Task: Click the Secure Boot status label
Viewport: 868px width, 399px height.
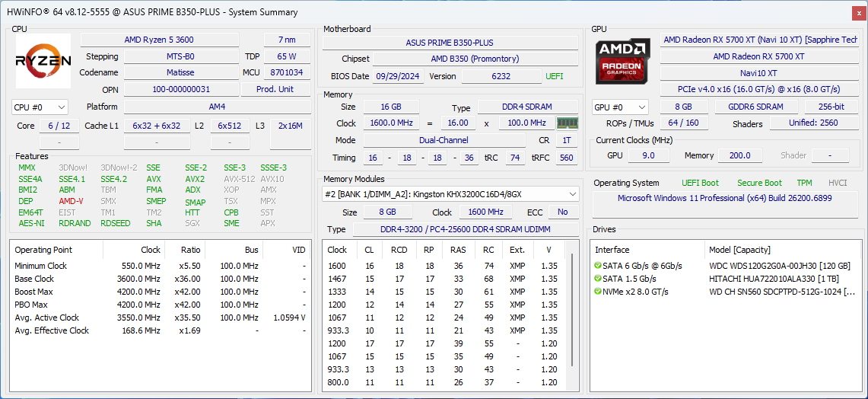Action: [759, 183]
